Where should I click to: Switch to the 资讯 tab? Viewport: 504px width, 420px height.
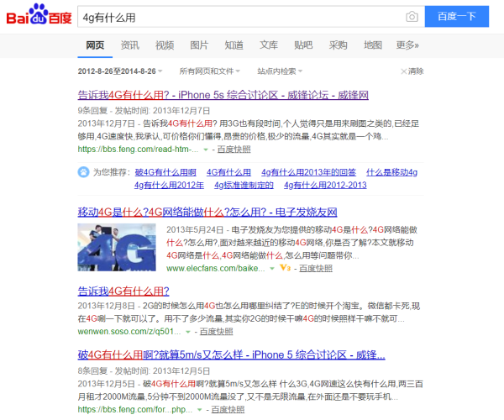tap(130, 45)
